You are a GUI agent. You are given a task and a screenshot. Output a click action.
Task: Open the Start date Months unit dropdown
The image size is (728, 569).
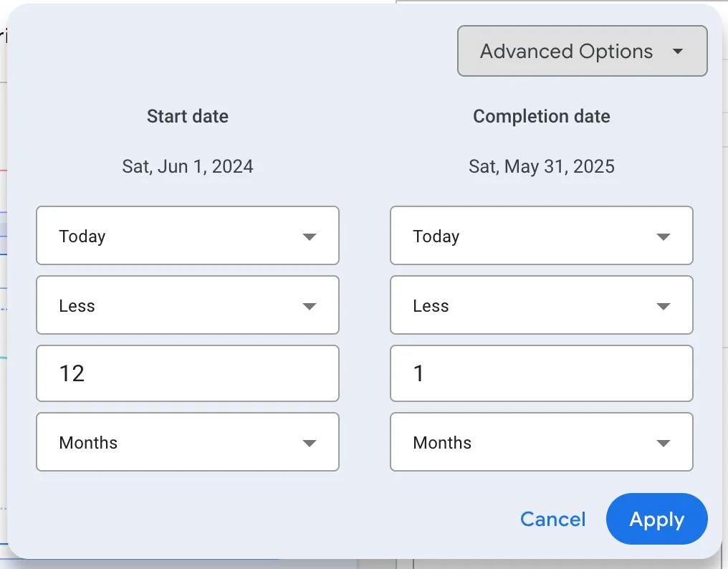187,442
